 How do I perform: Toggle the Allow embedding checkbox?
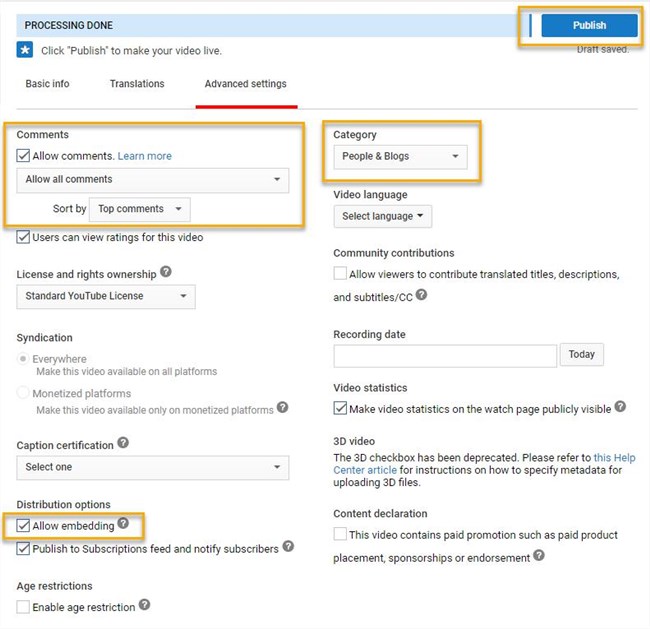(x=24, y=526)
